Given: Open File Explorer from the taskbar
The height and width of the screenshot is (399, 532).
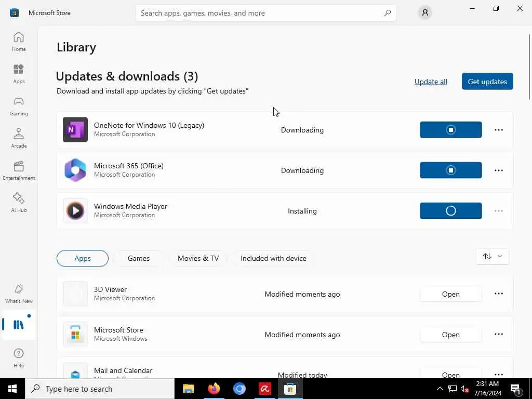Looking at the screenshot, I should pyautogui.click(x=188, y=389).
